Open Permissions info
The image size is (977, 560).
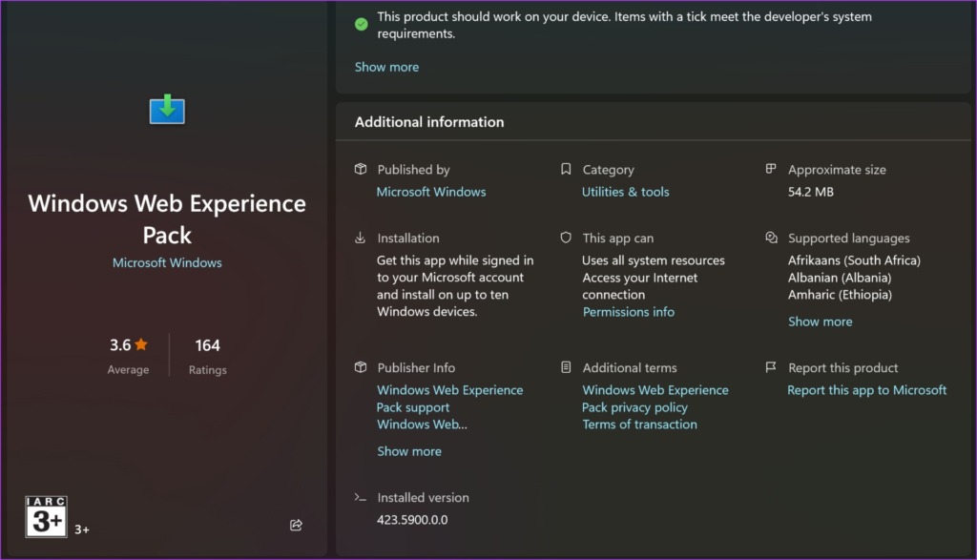coord(629,311)
